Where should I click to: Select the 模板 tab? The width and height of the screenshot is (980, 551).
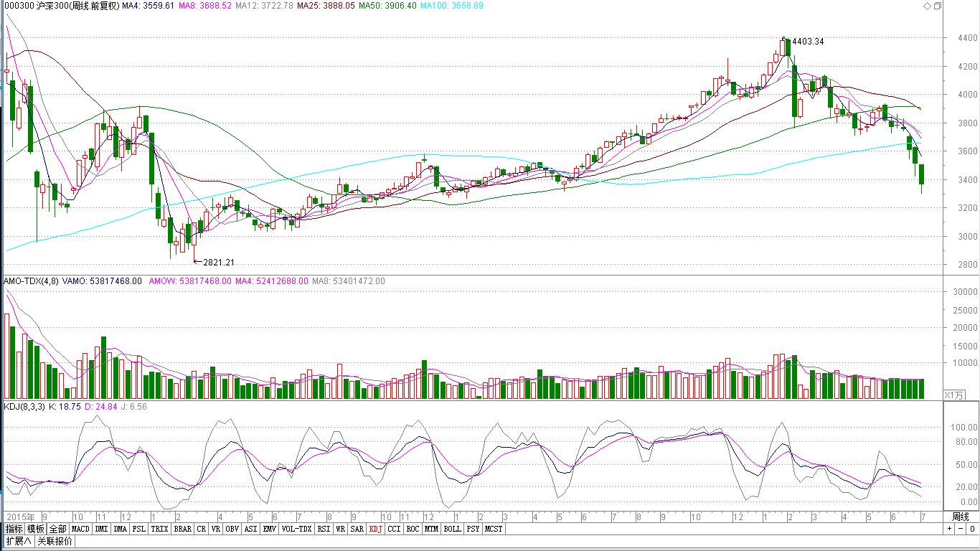point(35,529)
